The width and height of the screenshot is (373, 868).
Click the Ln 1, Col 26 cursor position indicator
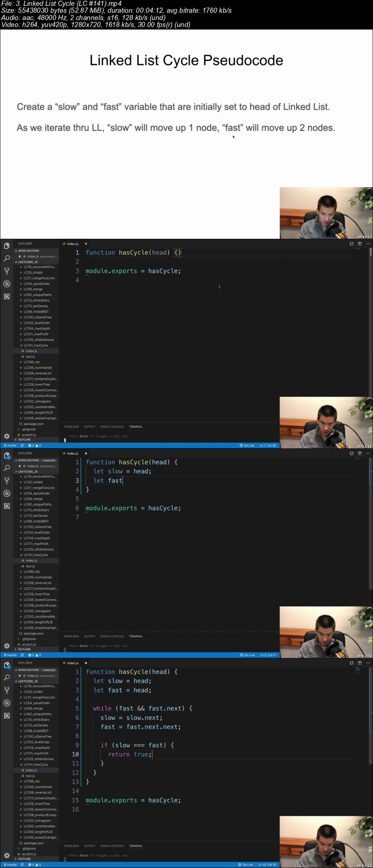(268, 445)
